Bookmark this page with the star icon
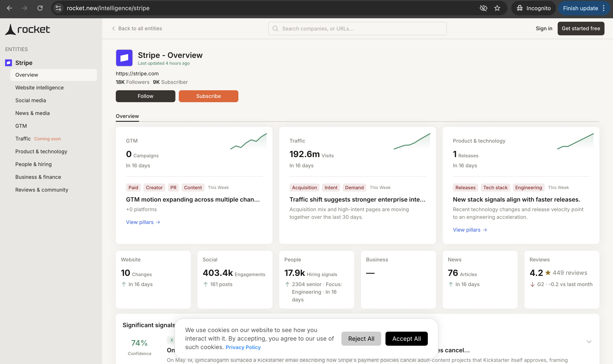This screenshot has width=613, height=364. tap(497, 8)
